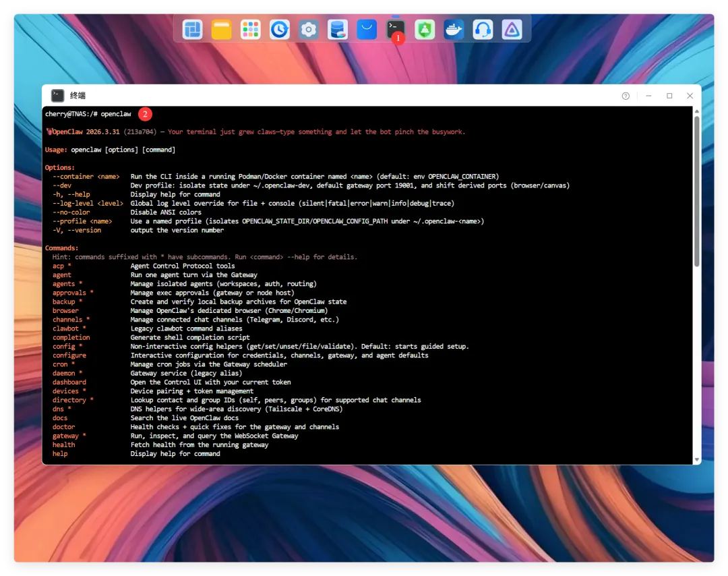The height and width of the screenshot is (576, 728).
Task: Click the 'docs' command name
Action: (x=60, y=418)
